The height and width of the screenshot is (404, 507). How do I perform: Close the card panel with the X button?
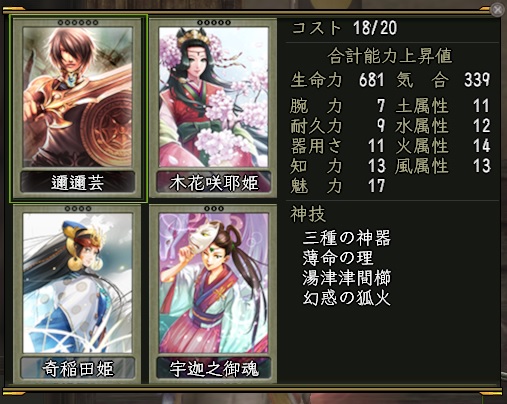497,10
